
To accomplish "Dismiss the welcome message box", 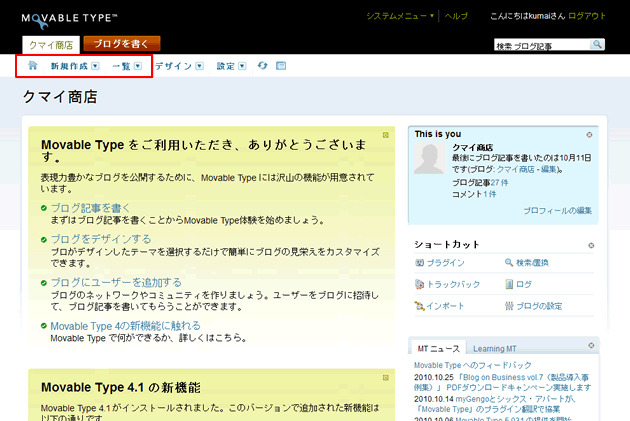I will click(x=385, y=135).
